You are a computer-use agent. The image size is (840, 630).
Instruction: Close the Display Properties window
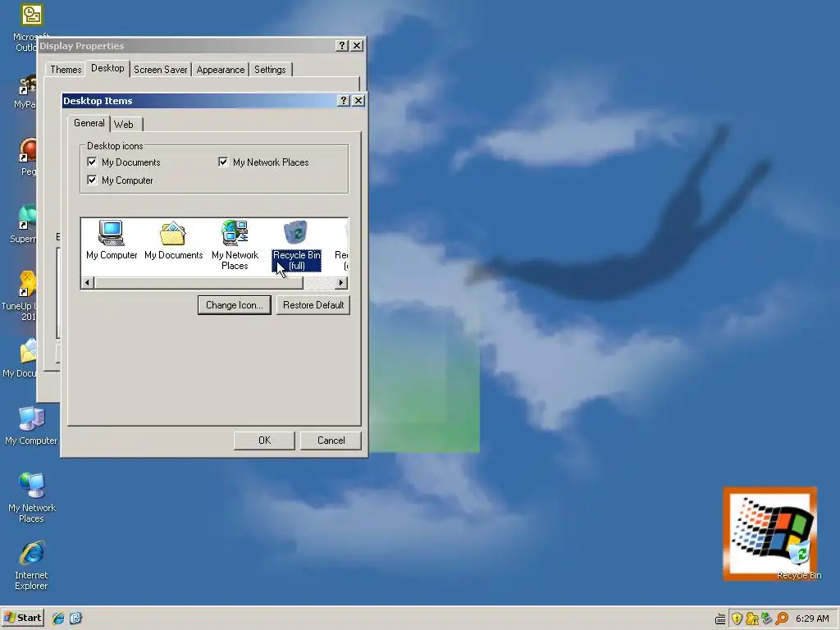click(x=357, y=46)
